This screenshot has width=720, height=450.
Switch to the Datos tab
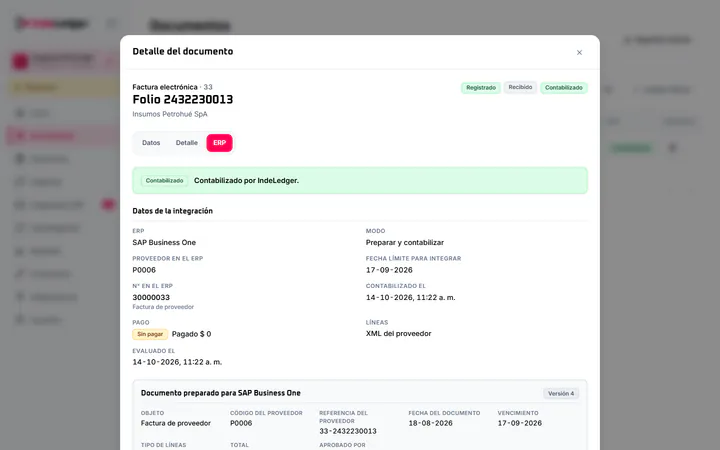point(151,143)
